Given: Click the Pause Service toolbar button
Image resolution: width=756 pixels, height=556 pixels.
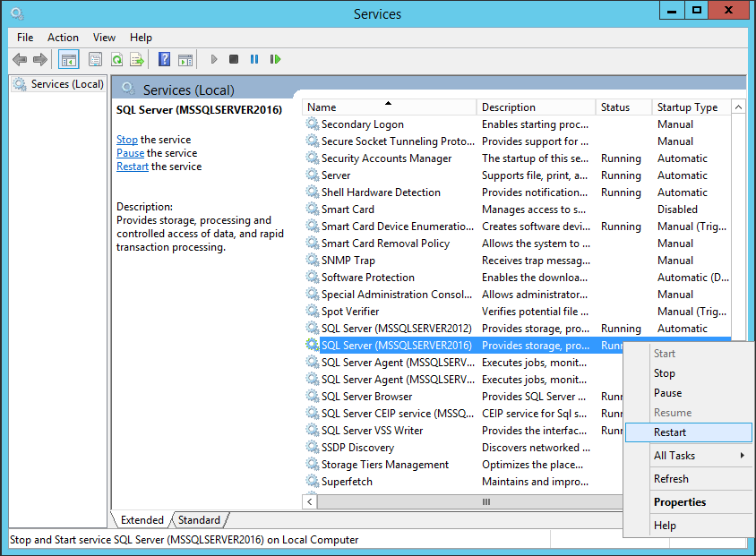Looking at the screenshot, I should pos(254,60).
